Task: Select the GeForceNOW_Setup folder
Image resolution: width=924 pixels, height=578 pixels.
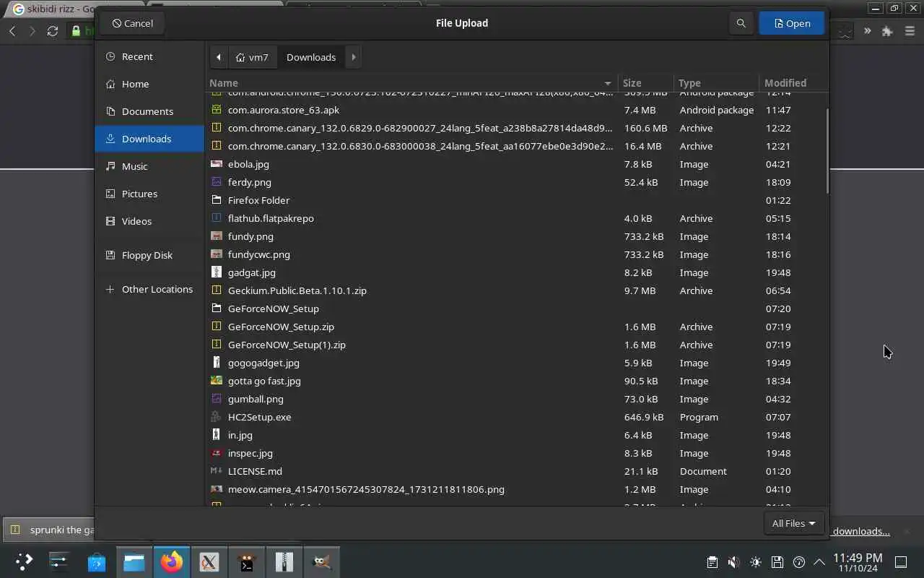Action: (516, 309)
